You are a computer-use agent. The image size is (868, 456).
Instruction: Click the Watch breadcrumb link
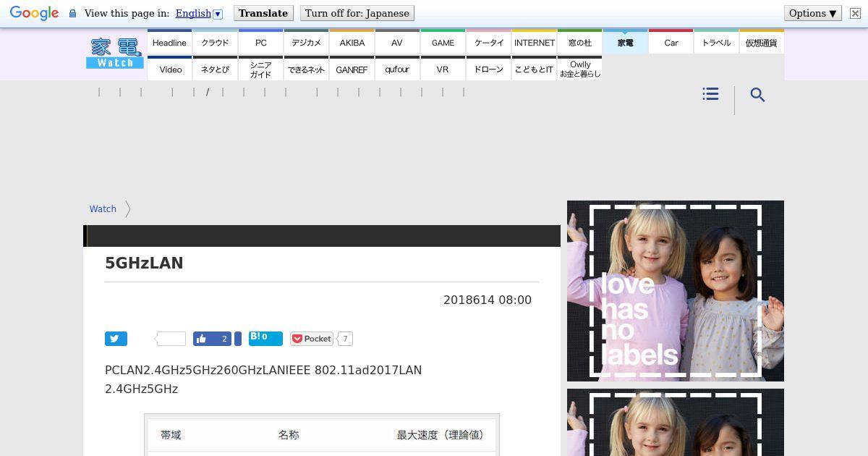point(103,208)
